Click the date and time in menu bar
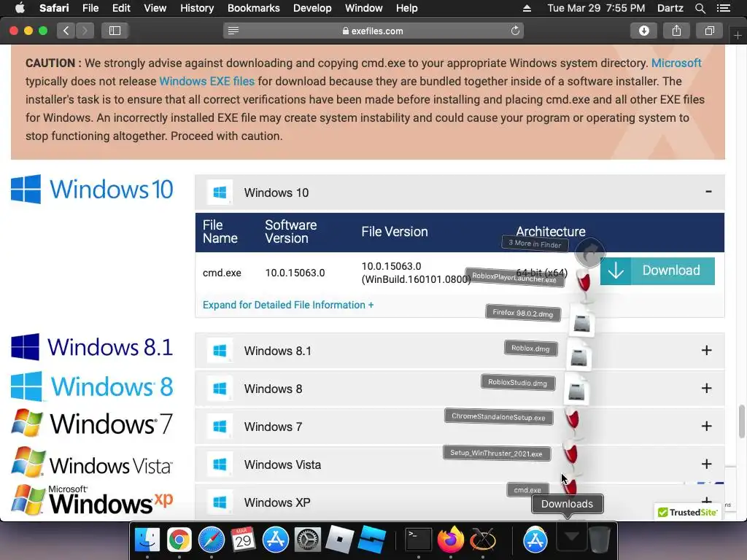Viewport: 747px width, 560px height. (x=596, y=8)
